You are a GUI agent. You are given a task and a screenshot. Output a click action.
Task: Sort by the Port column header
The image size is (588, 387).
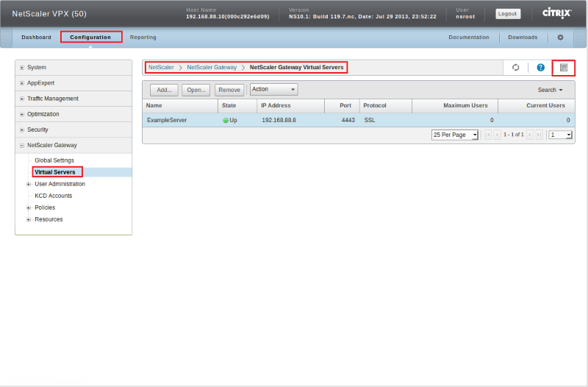[x=342, y=106]
